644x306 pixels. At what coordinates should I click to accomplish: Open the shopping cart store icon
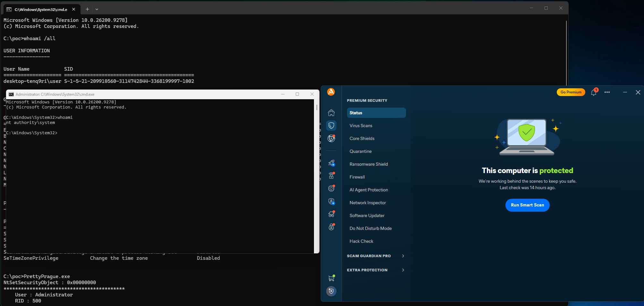[331, 278]
